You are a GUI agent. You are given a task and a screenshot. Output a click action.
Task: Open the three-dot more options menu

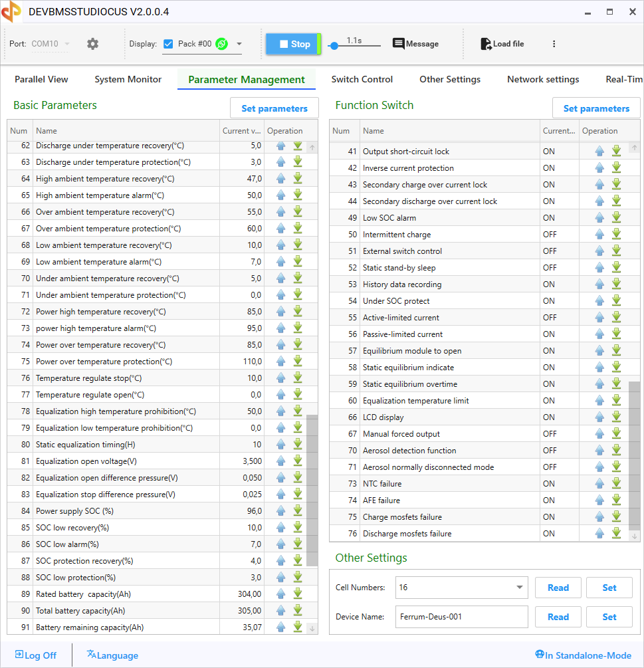click(554, 44)
